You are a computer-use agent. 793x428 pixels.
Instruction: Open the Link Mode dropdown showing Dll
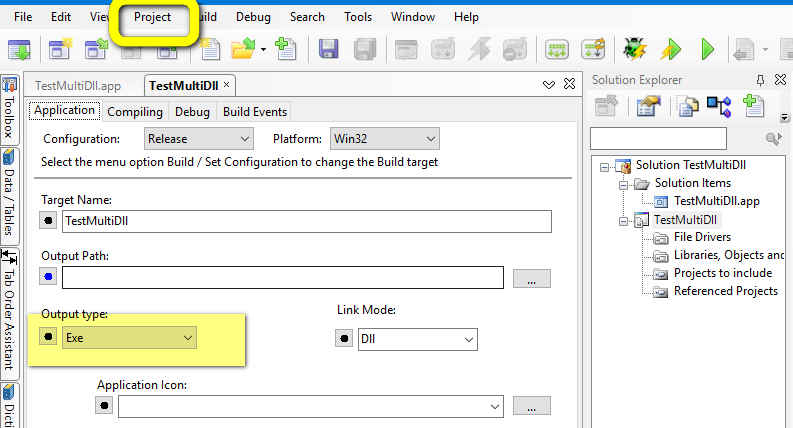[x=417, y=340]
